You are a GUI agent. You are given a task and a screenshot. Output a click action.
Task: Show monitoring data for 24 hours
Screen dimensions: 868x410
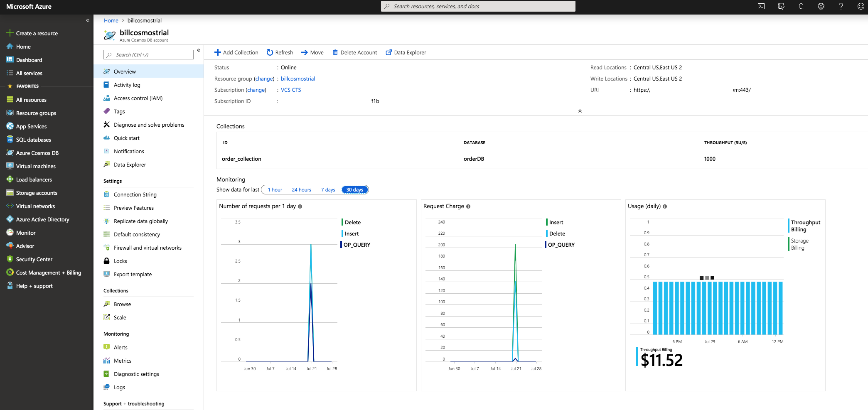tap(301, 190)
